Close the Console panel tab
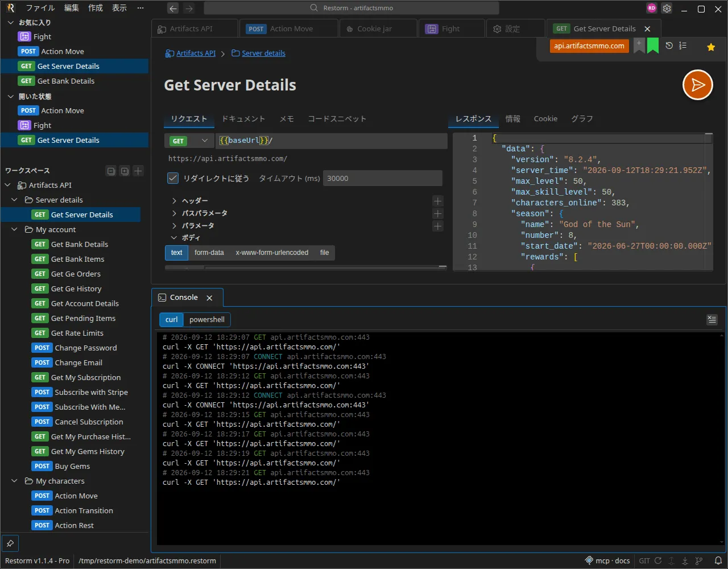This screenshot has height=569, width=728. click(x=209, y=298)
